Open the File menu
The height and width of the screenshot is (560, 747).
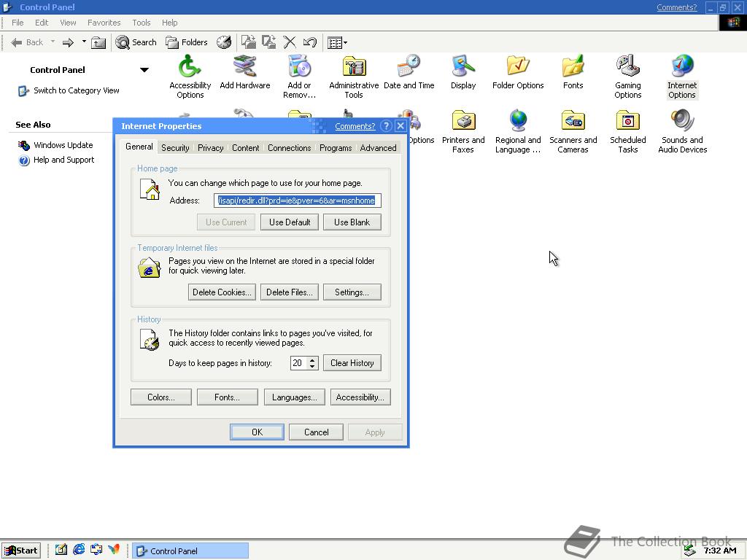[x=18, y=23]
